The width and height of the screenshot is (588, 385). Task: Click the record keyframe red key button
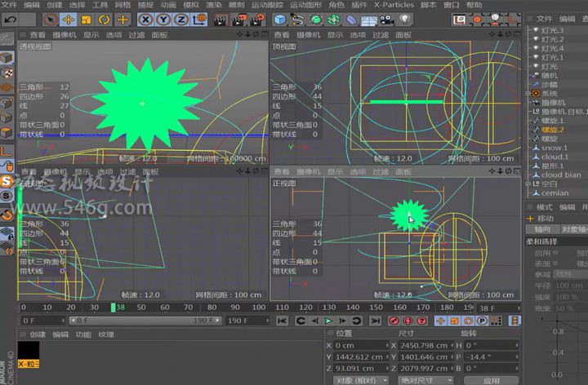394,321
